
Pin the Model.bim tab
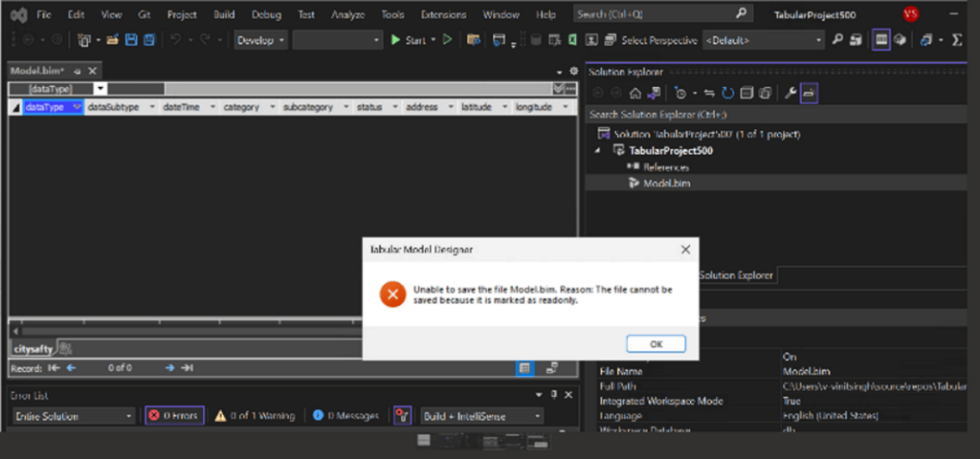tap(78, 71)
